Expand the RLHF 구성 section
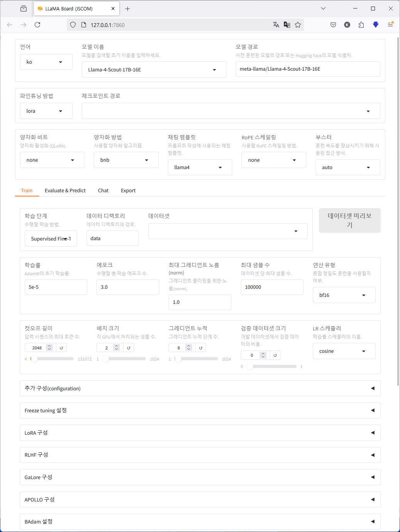The height and width of the screenshot is (532, 400). pyautogui.click(x=200, y=455)
